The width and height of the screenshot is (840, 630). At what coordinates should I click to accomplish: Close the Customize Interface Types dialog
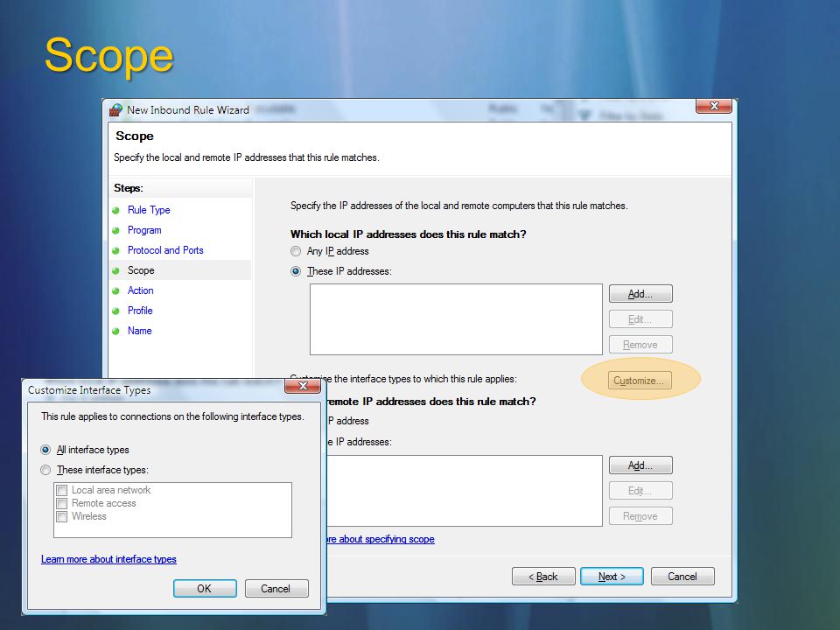tap(303, 386)
